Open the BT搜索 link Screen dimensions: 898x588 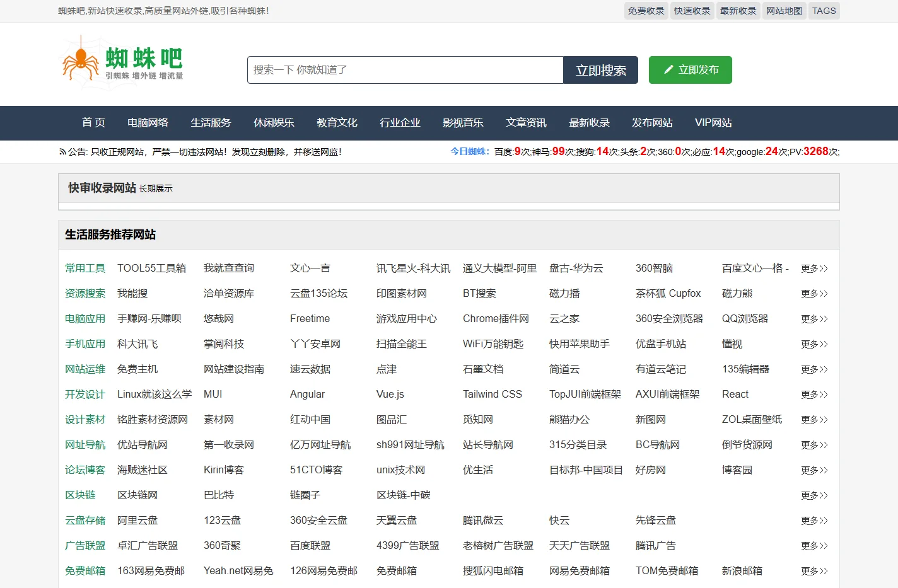(479, 294)
